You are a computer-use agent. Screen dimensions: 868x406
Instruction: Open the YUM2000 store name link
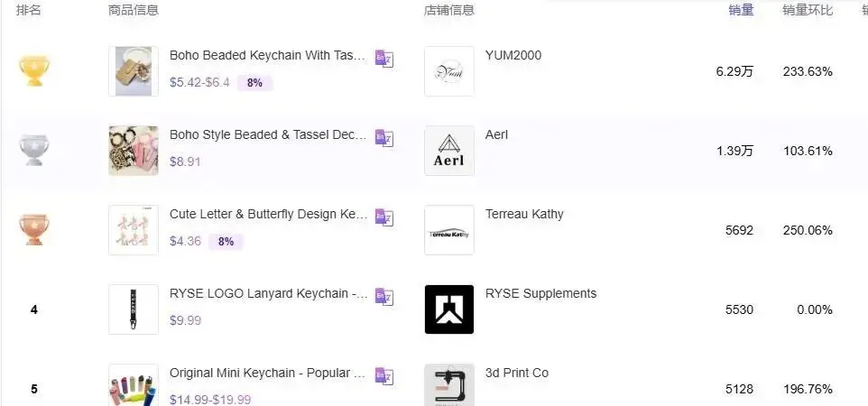coord(513,56)
